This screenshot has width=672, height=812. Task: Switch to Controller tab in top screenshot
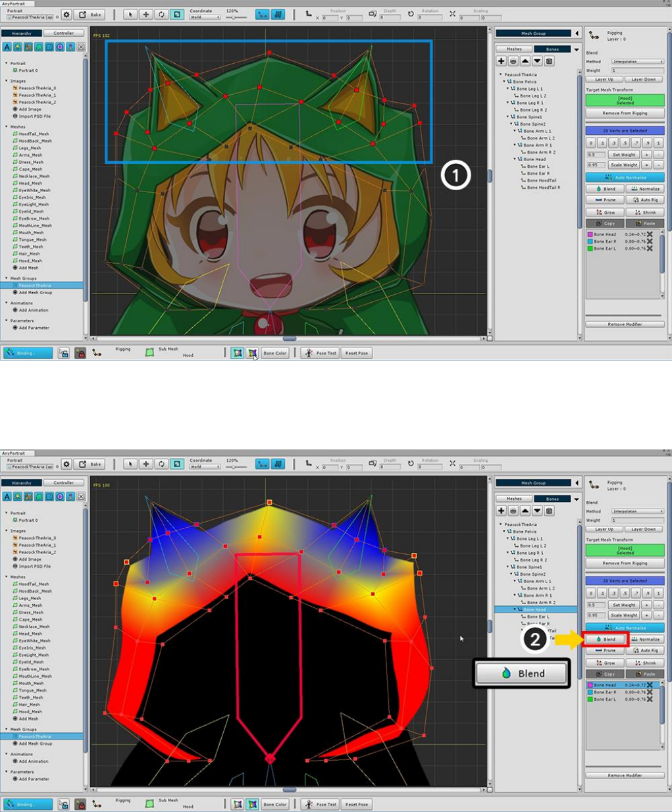pos(64,33)
